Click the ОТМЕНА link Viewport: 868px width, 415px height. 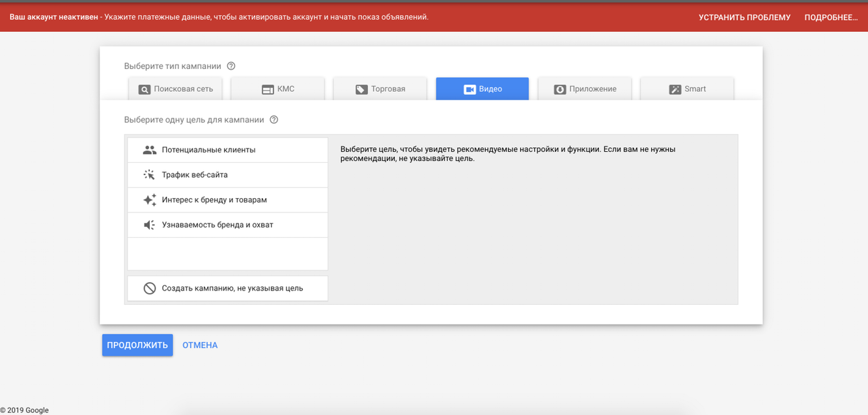(200, 345)
